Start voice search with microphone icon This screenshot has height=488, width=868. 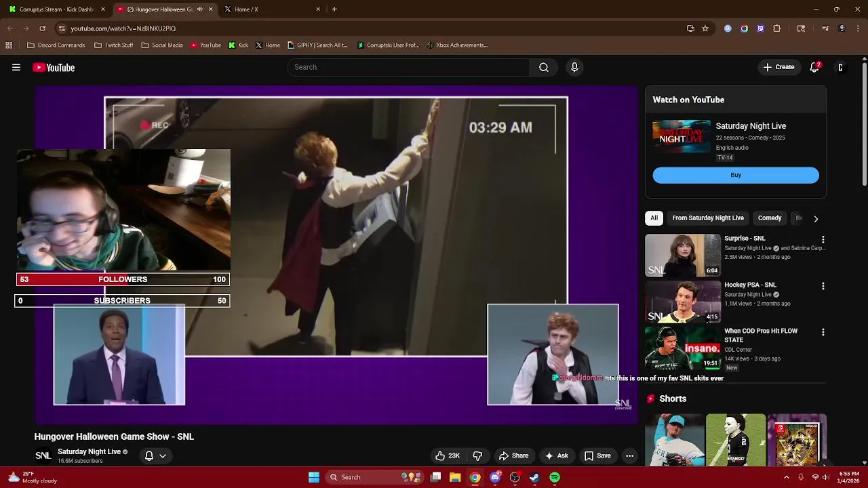coord(574,67)
